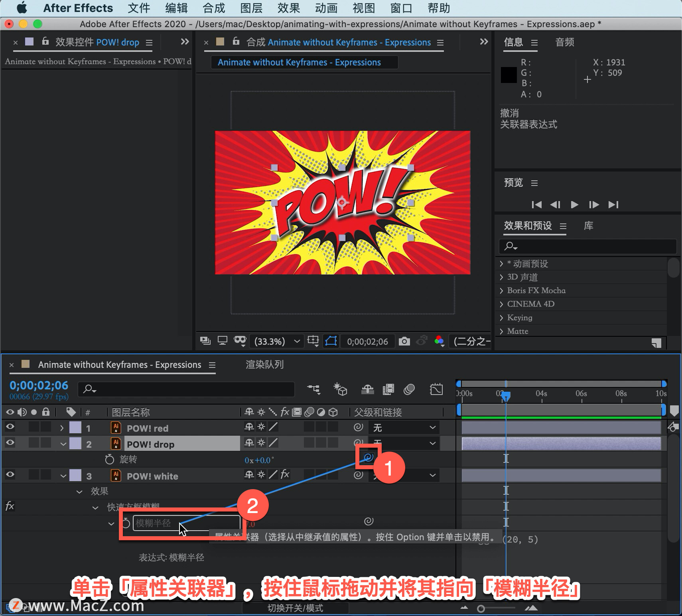The image size is (682, 616).
Task: Click the always preview this view icon
Action: click(205, 341)
